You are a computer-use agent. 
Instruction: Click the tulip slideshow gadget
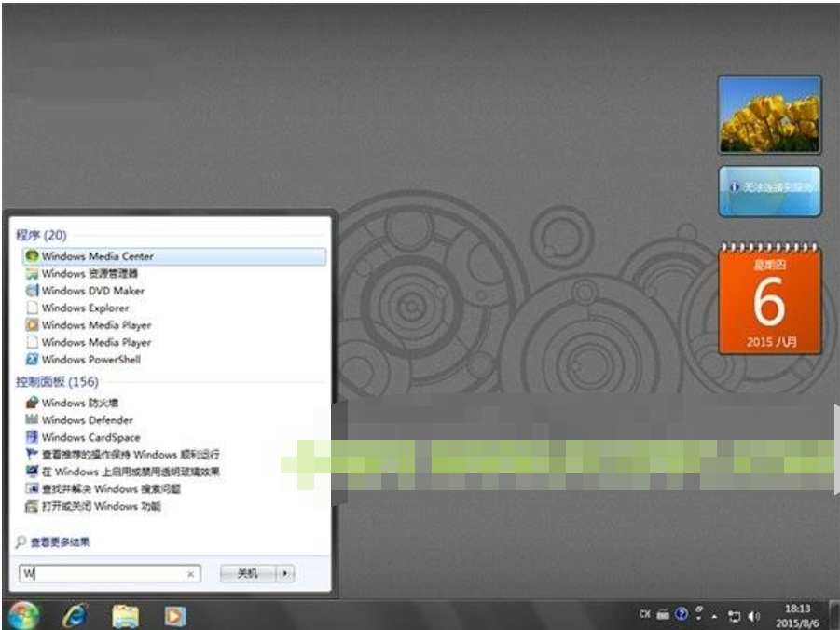click(769, 115)
